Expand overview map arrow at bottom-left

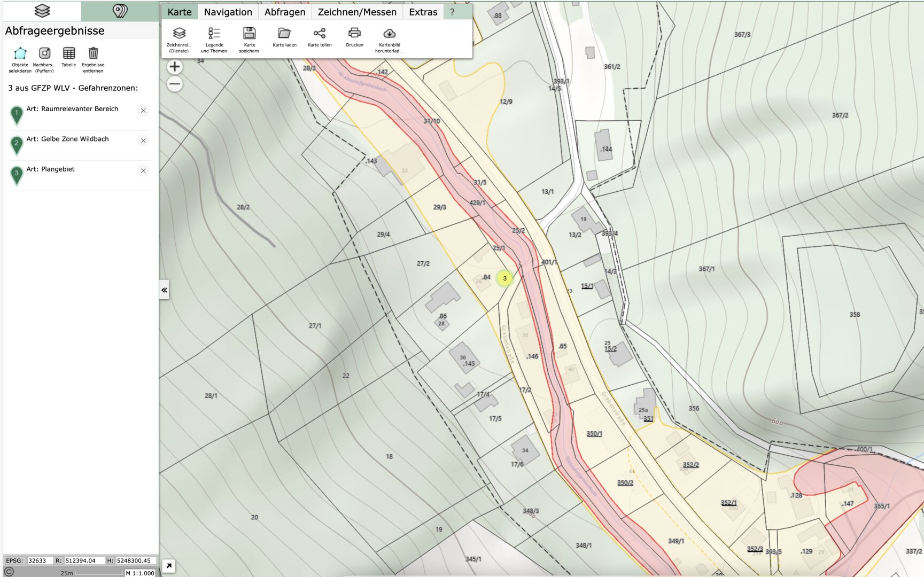(168, 566)
